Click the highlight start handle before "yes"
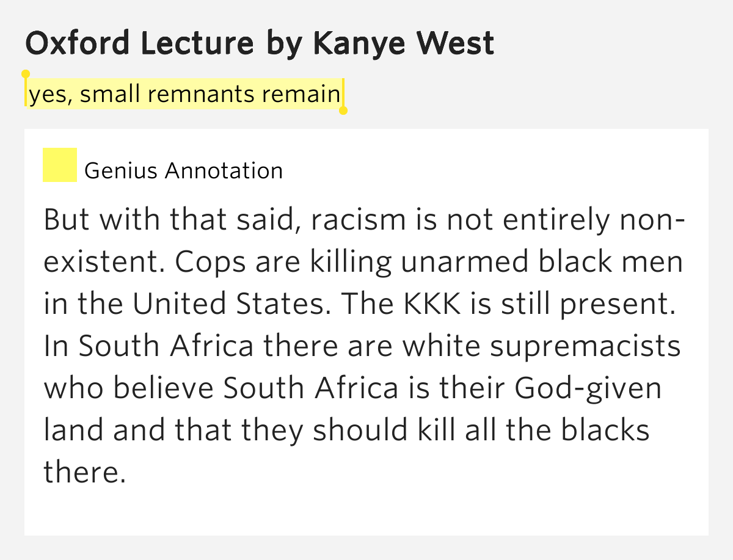733x560 pixels. coord(26,75)
